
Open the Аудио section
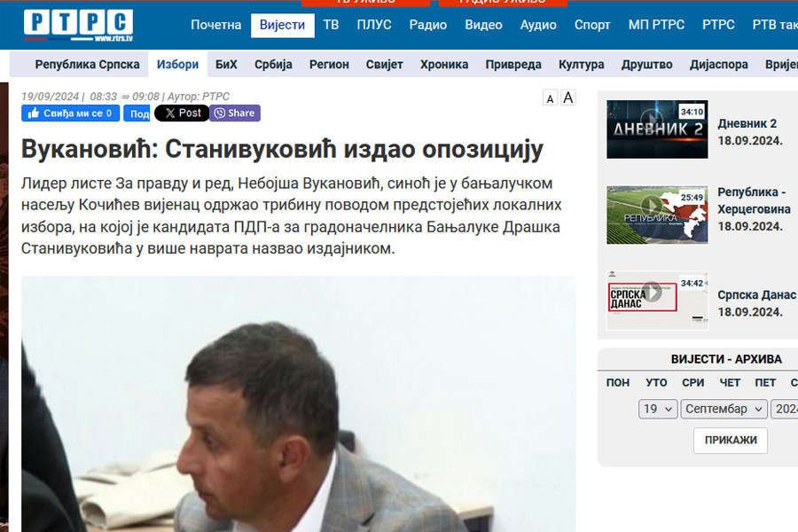click(x=538, y=25)
